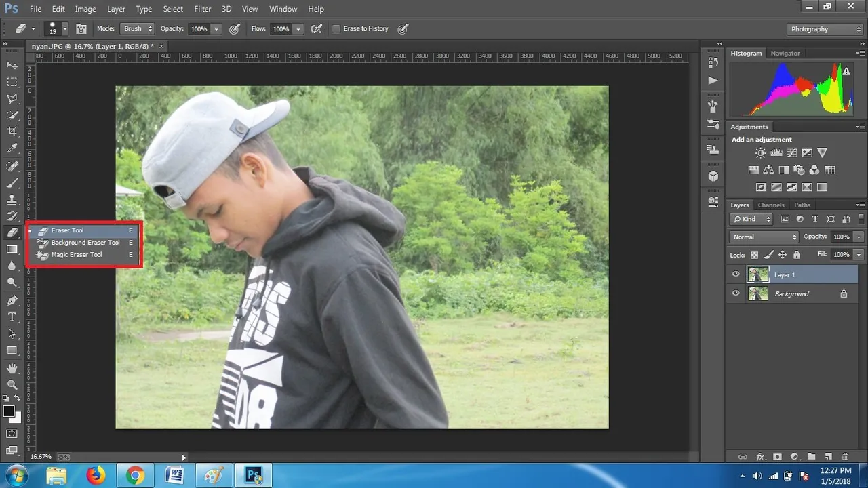The height and width of the screenshot is (488, 868).
Task: Add a Levels adjustment
Action: point(776,153)
